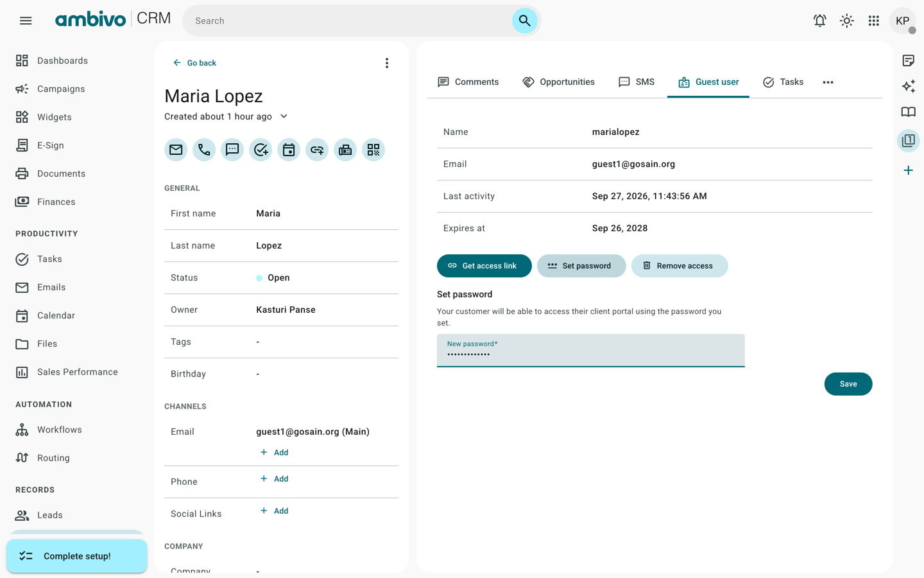The width and height of the screenshot is (924, 578).
Task: Call Maria Lopez with phone icon
Action: point(204,150)
